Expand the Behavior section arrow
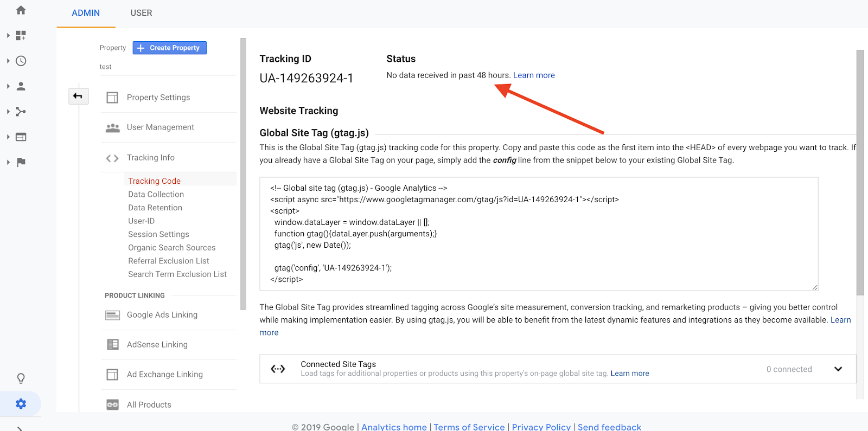The height and width of the screenshot is (431, 868). point(8,137)
